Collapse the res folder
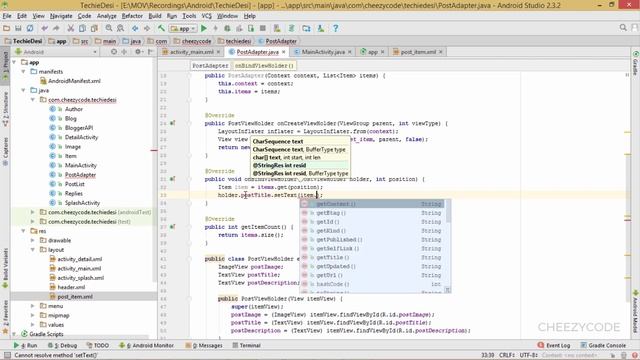 pyautogui.click(x=24, y=231)
